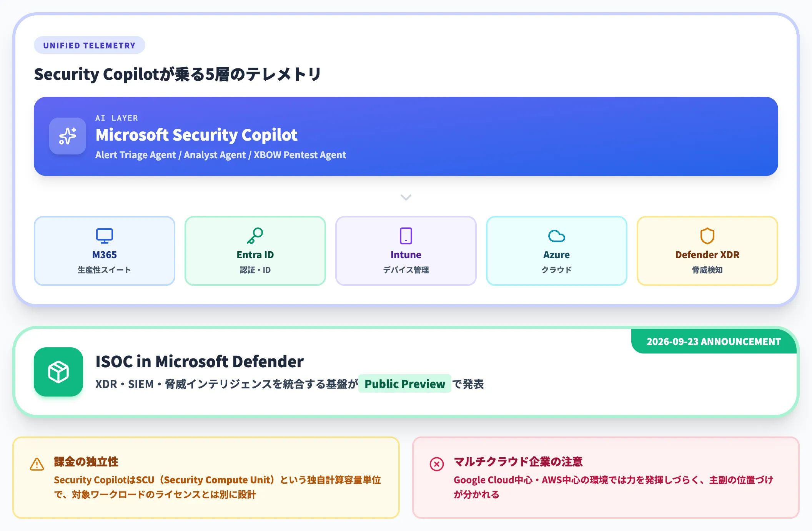Click the green ISOC cube icon
Image resolution: width=812 pixels, height=531 pixels.
(x=58, y=372)
